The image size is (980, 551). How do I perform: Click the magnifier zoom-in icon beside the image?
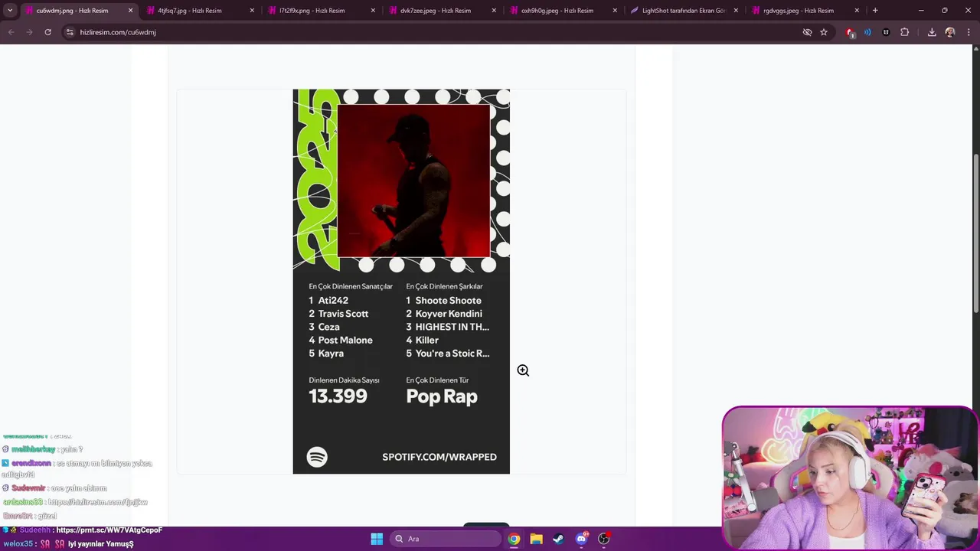(x=523, y=370)
